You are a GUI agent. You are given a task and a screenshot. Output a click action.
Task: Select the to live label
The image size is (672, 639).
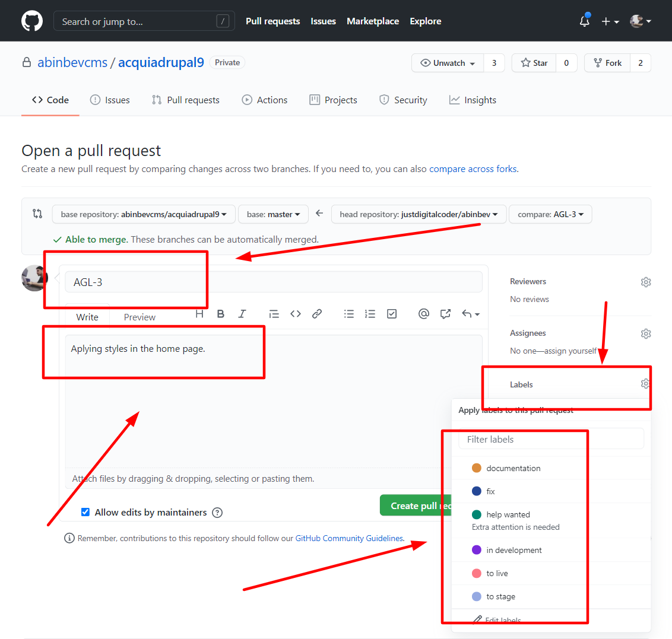(x=551, y=573)
